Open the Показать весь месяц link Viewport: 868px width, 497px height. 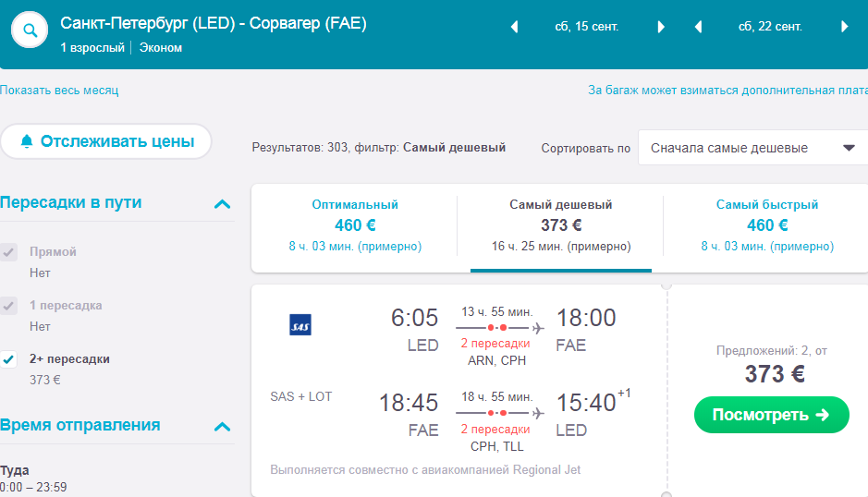point(59,91)
